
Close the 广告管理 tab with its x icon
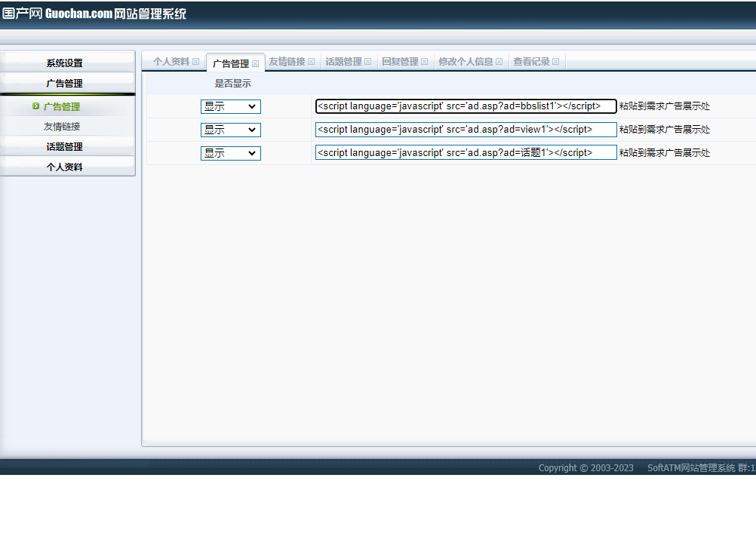(256, 63)
